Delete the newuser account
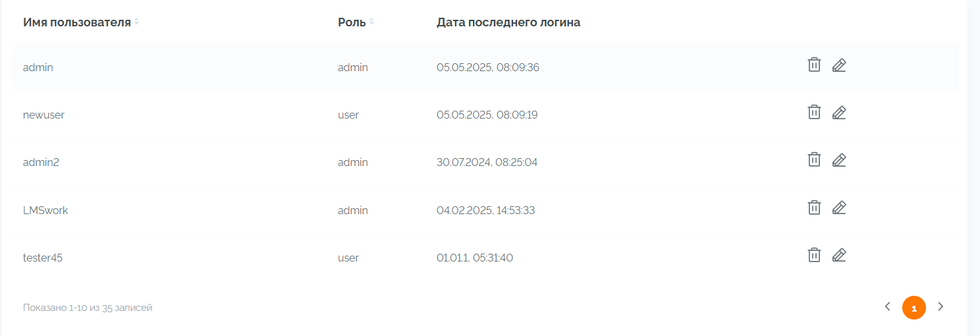This screenshot has width=980, height=336. tap(814, 112)
